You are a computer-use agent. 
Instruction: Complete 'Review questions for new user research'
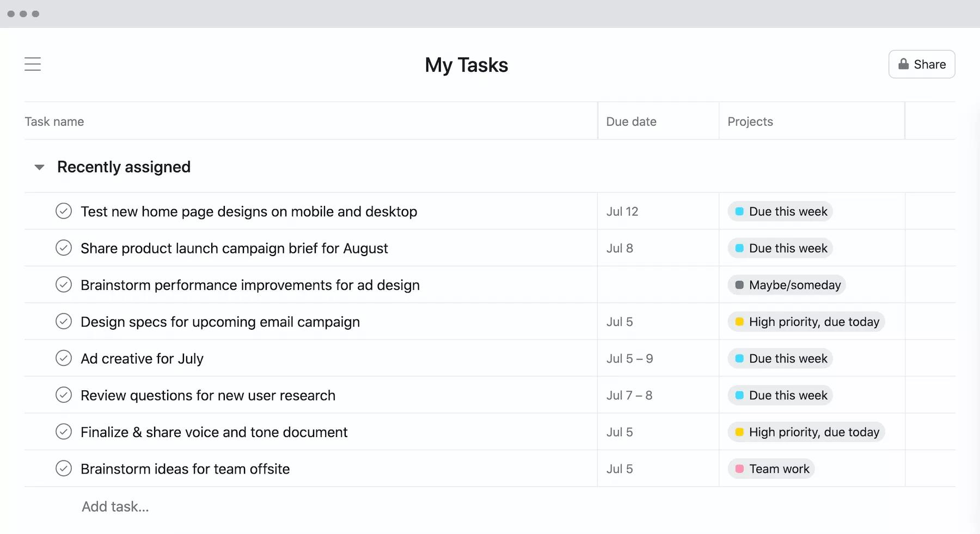pyautogui.click(x=64, y=395)
